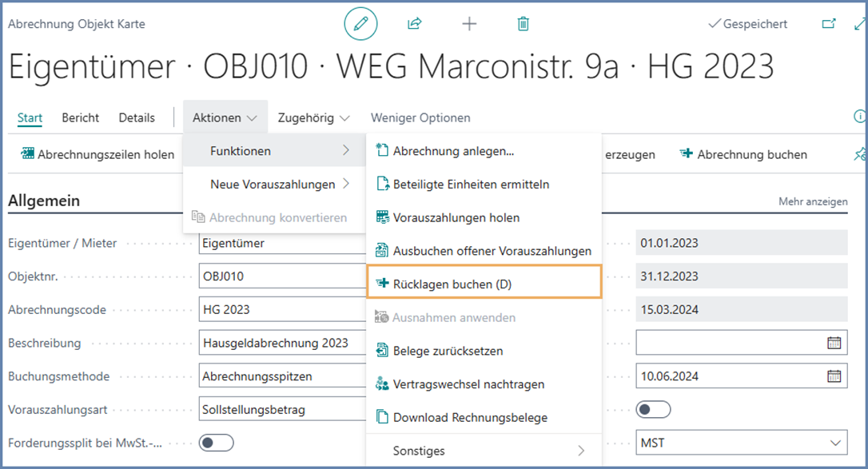Click Weniger Optionen button

coord(420,117)
